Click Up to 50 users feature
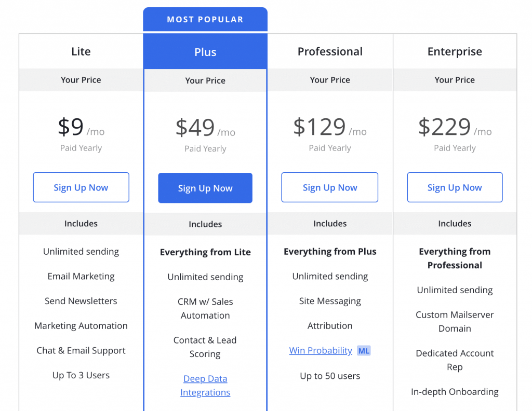This screenshot has width=532, height=411. coord(330,376)
